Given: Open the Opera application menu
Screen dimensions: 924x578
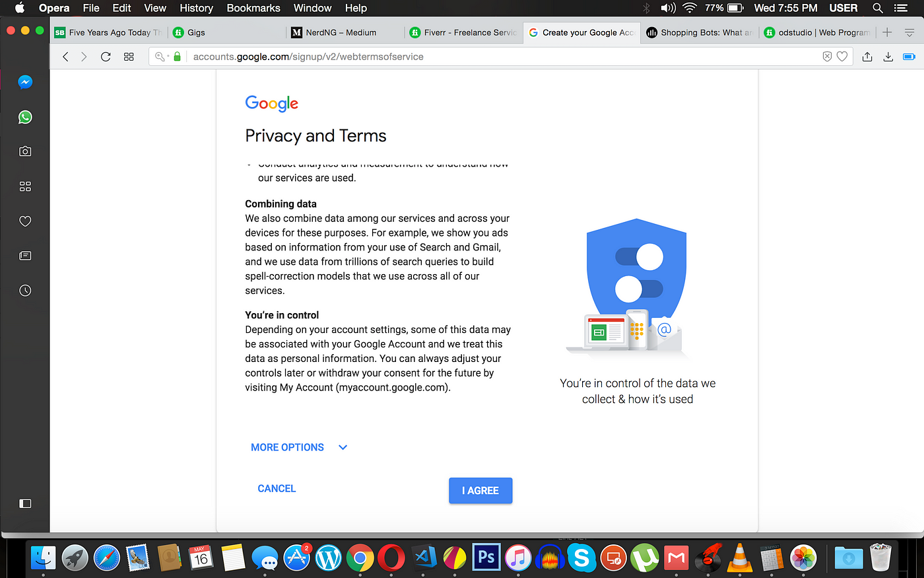Looking at the screenshot, I should coord(54,8).
